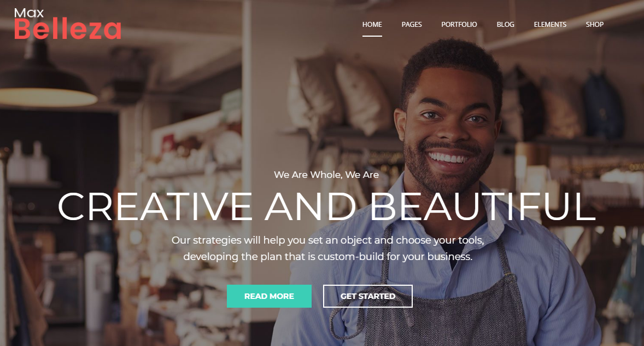Click the teal READ MORE button

tap(269, 296)
